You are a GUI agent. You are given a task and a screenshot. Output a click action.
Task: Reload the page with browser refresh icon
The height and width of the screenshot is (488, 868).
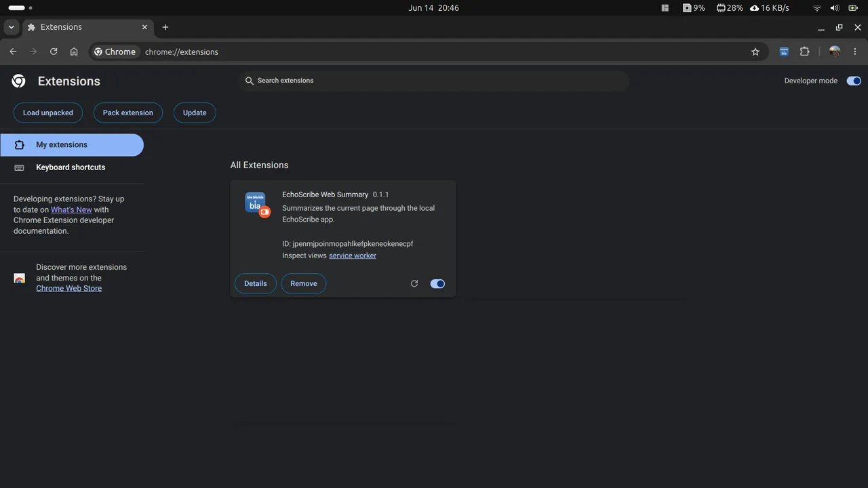54,52
